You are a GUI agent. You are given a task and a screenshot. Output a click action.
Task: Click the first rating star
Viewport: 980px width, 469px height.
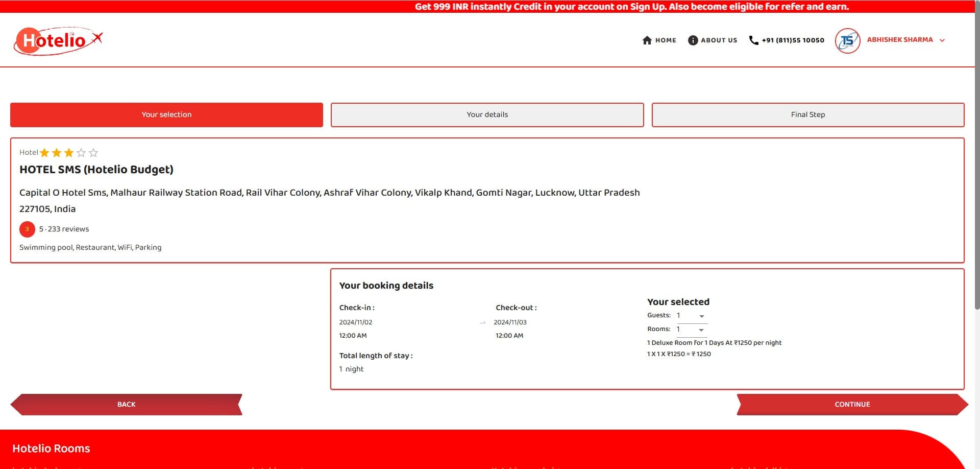(x=45, y=153)
